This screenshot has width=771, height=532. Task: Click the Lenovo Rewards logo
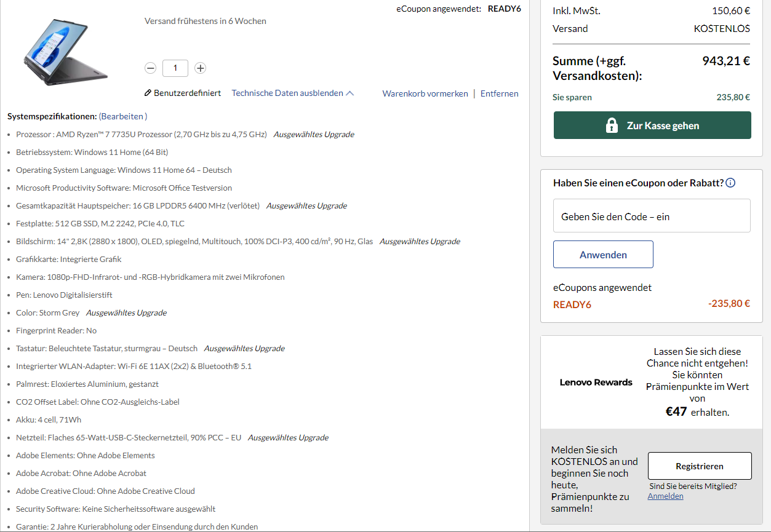(x=596, y=383)
